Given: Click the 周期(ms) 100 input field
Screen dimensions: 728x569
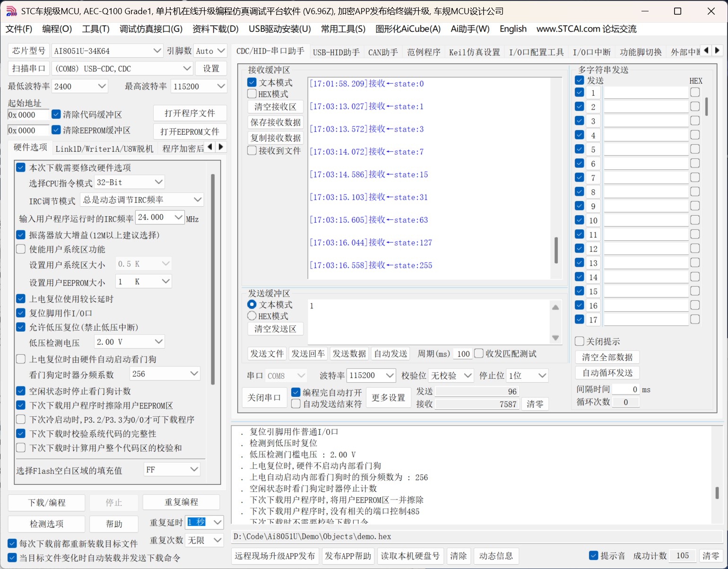Looking at the screenshot, I should (x=463, y=354).
